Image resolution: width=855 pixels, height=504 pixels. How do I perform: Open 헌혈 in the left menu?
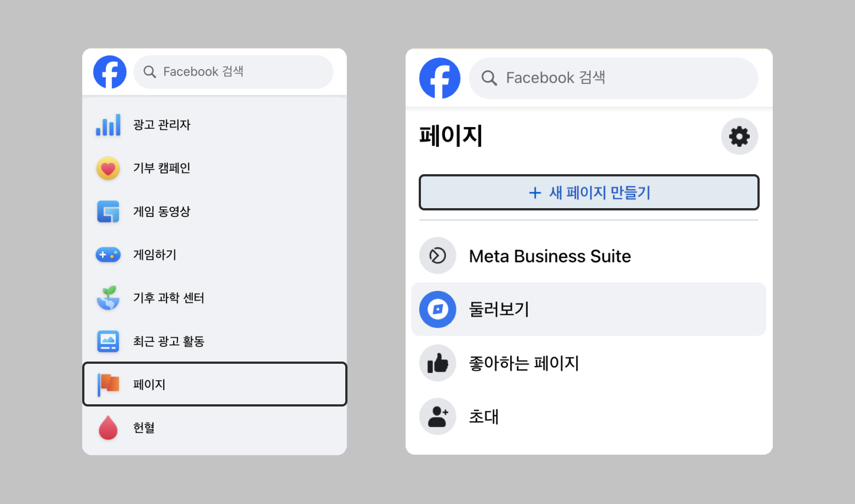click(x=214, y=428)
